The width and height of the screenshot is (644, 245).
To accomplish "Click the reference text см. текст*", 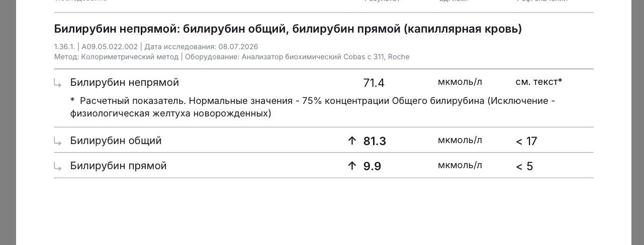I will (x=539, y=82).
